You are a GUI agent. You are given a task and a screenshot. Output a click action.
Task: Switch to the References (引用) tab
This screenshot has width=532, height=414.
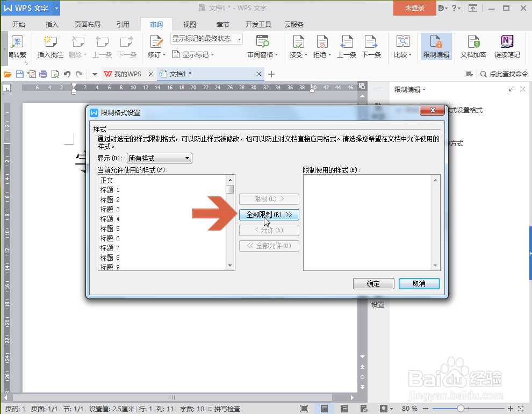point(123,24)
